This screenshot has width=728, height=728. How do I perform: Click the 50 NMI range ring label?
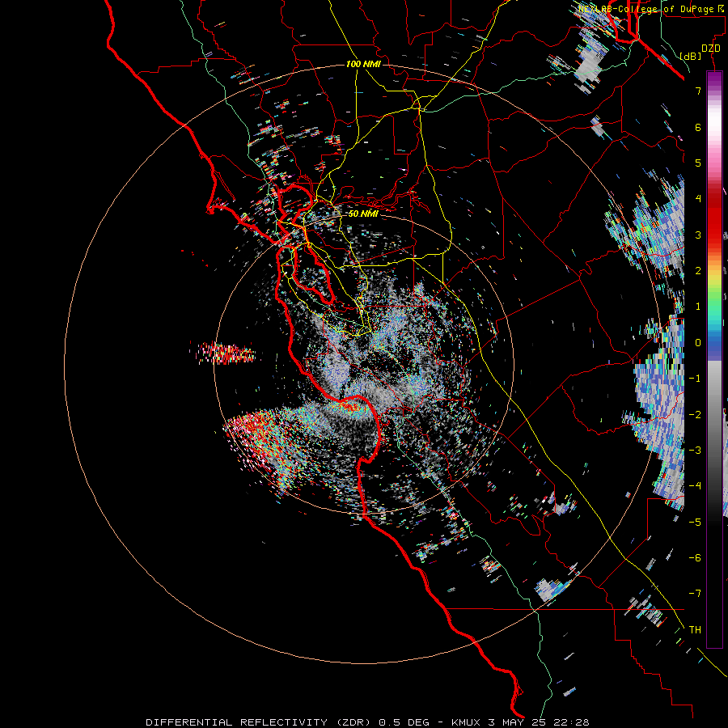[363, 214]
